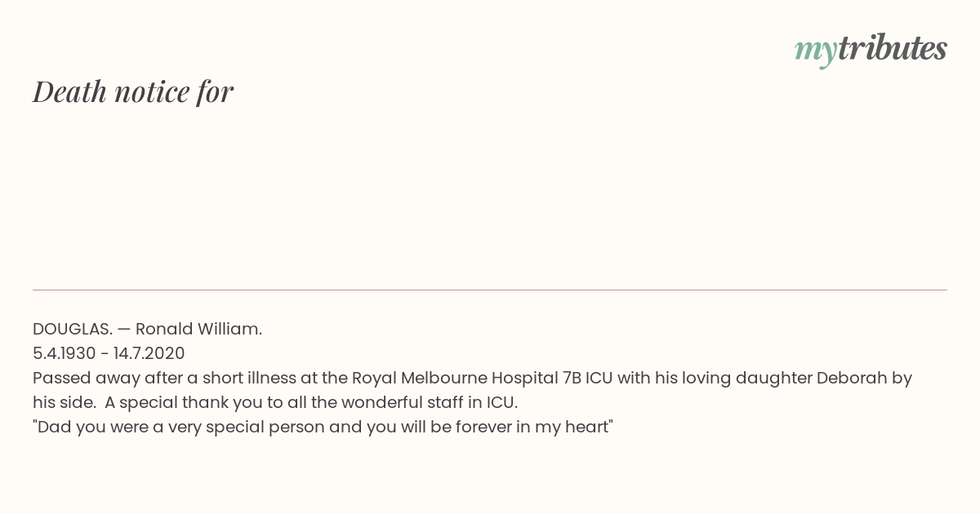Click the horizontal divider line
The width and height of the screenshot is (980, 514).
tap(490, 290)
